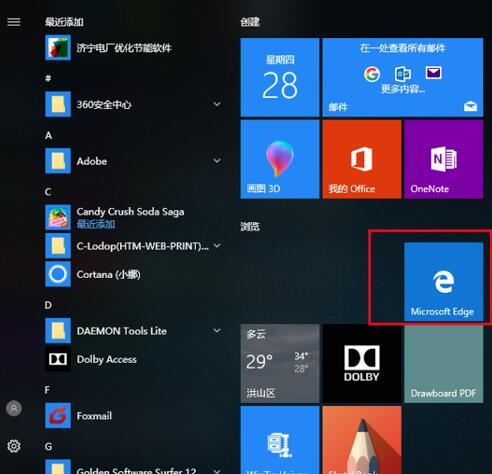The image size is (492, 474).
Task: Click the G letter group header
Action: 49,447
